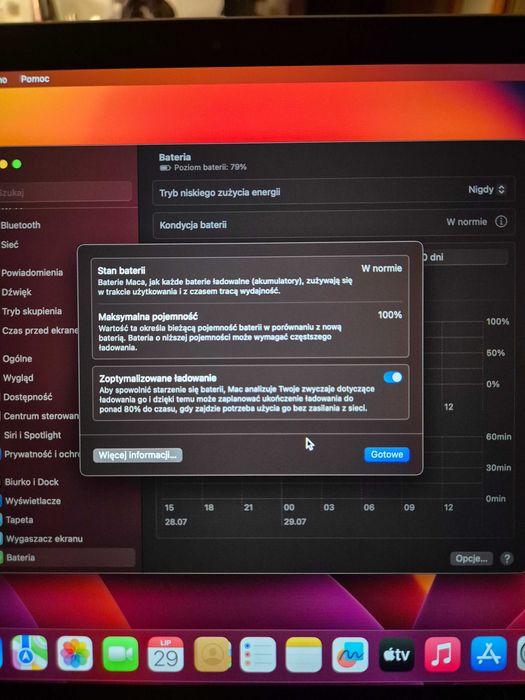Open FaceTime in the Dock
The image size is (525, 700).
(121, 654)
